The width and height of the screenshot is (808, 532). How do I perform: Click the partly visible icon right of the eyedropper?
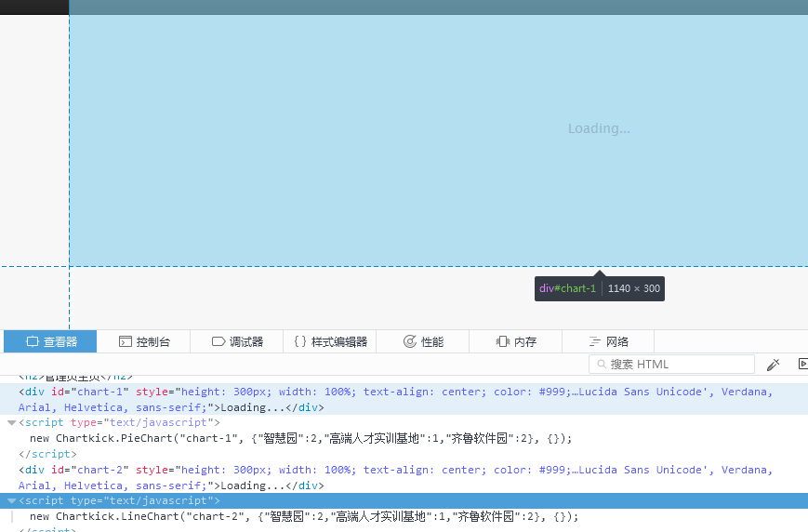(x=802, y=364)
